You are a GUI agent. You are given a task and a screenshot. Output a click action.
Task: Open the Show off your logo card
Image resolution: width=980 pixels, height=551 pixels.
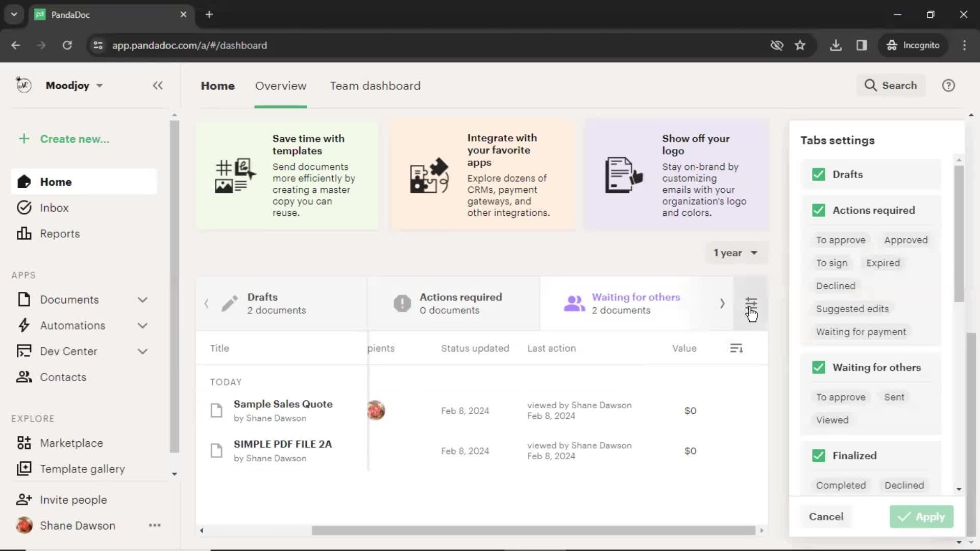(x=677, y=175)
